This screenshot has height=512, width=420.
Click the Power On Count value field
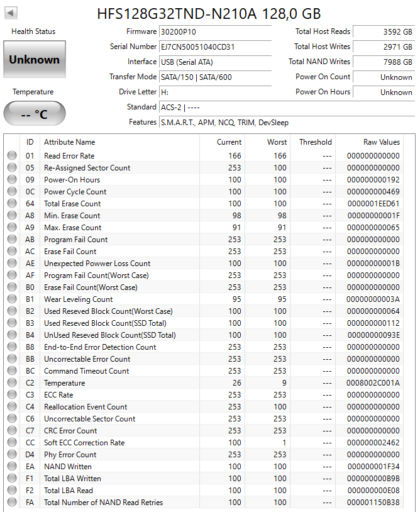pyautogui.click(x=384, y=77)
